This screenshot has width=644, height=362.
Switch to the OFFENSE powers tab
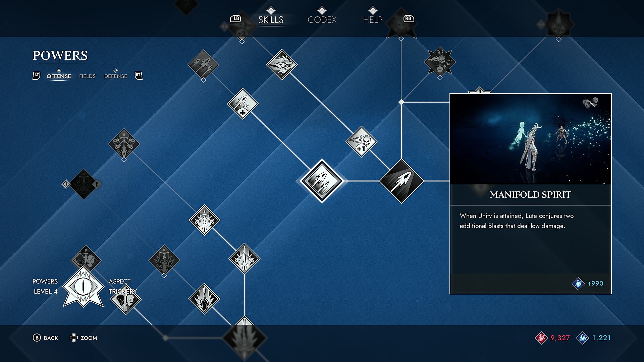pyautogui.click(x=58, y=76)
